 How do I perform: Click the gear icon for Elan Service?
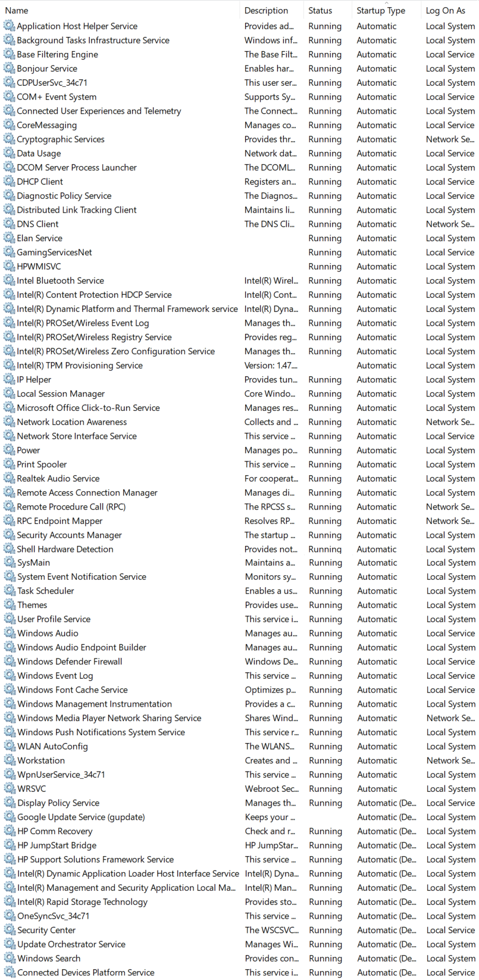pyautogui.click(x=9, y=238)
